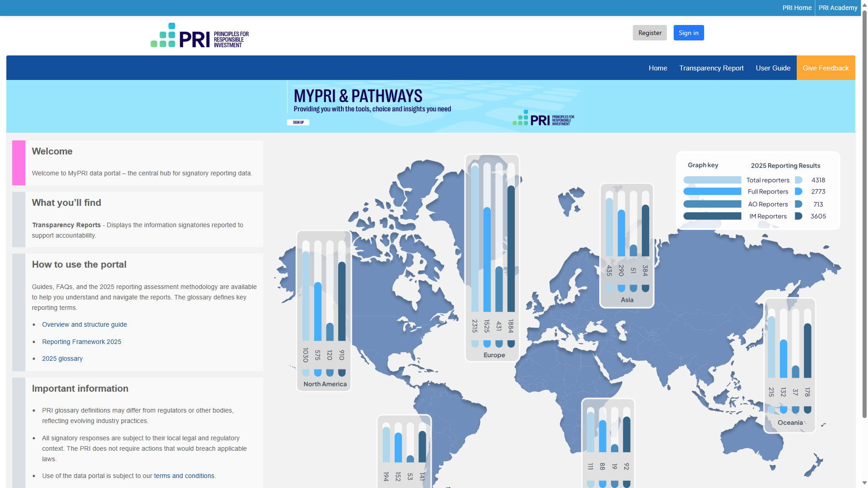
Task: Click Europe's full reporters value 1525
Action: (487, 326)
